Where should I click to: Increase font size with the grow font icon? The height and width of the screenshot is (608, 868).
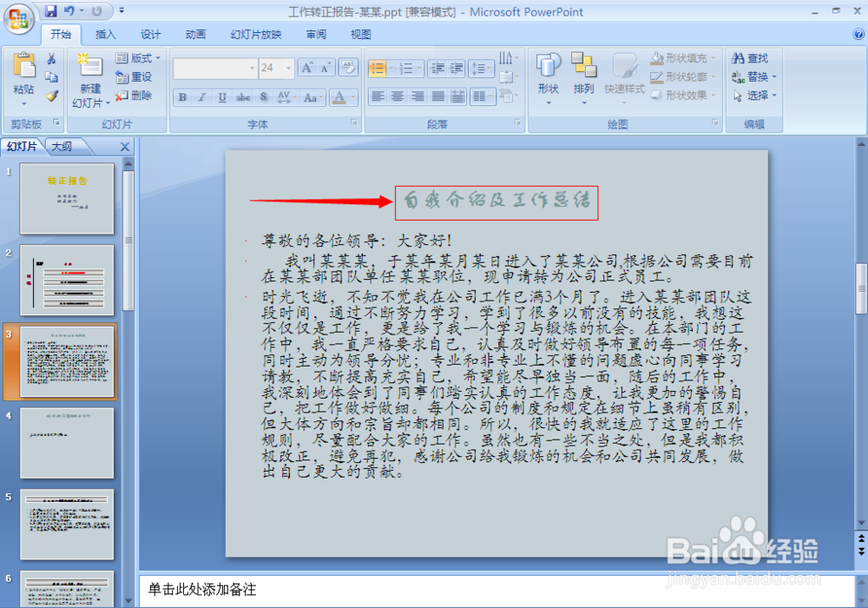306,68
